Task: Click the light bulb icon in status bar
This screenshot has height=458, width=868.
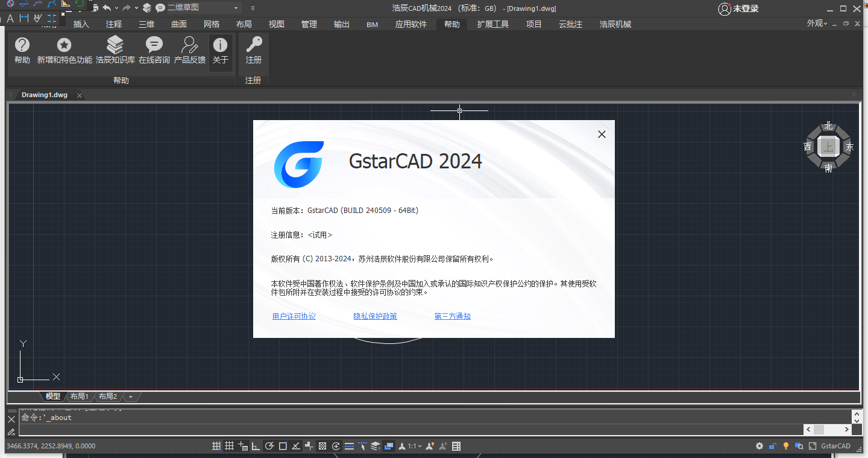Action: coord(786,446)
